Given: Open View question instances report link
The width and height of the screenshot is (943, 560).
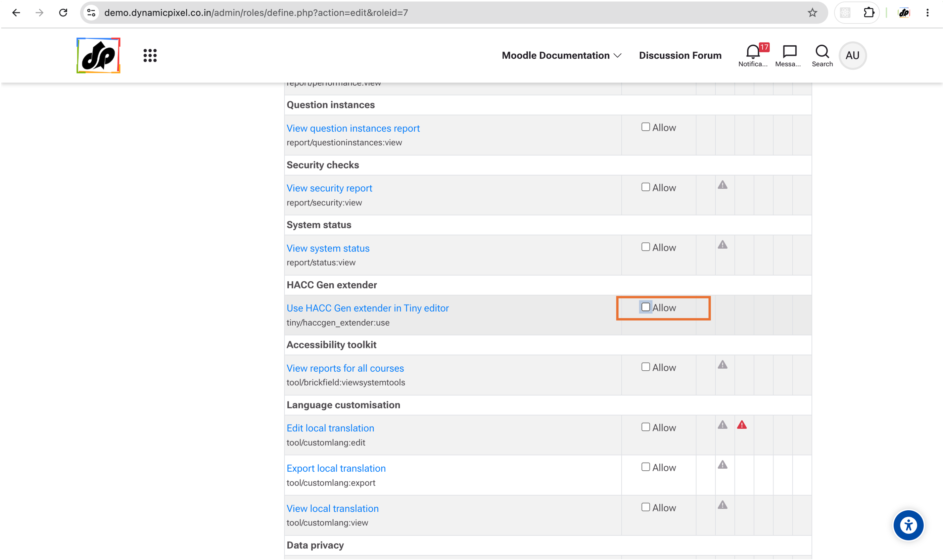Looking at the screenshot, I should click(353, 128).
